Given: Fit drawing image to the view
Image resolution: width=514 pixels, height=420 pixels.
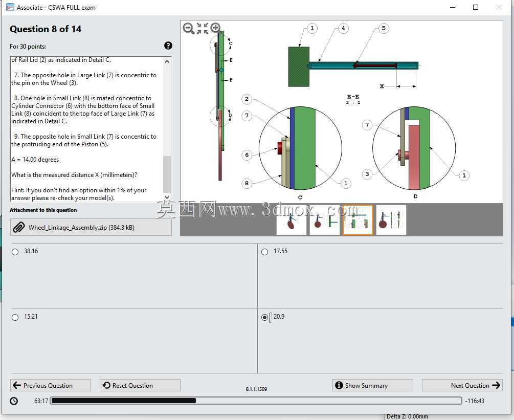Looking at the screenshot, I should click(202, 28).
